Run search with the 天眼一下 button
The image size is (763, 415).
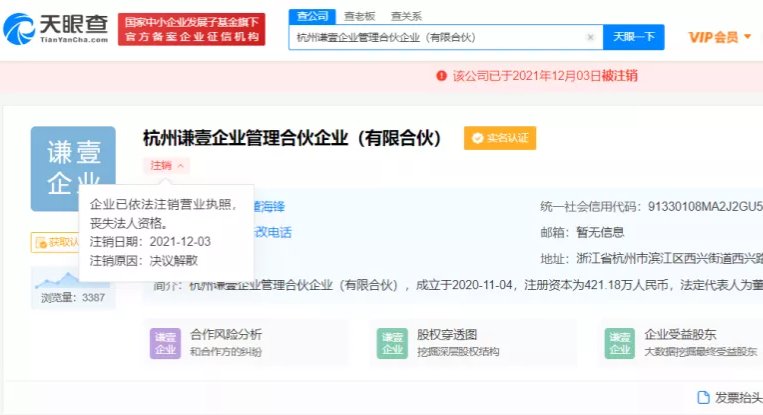tap(634, 37)
